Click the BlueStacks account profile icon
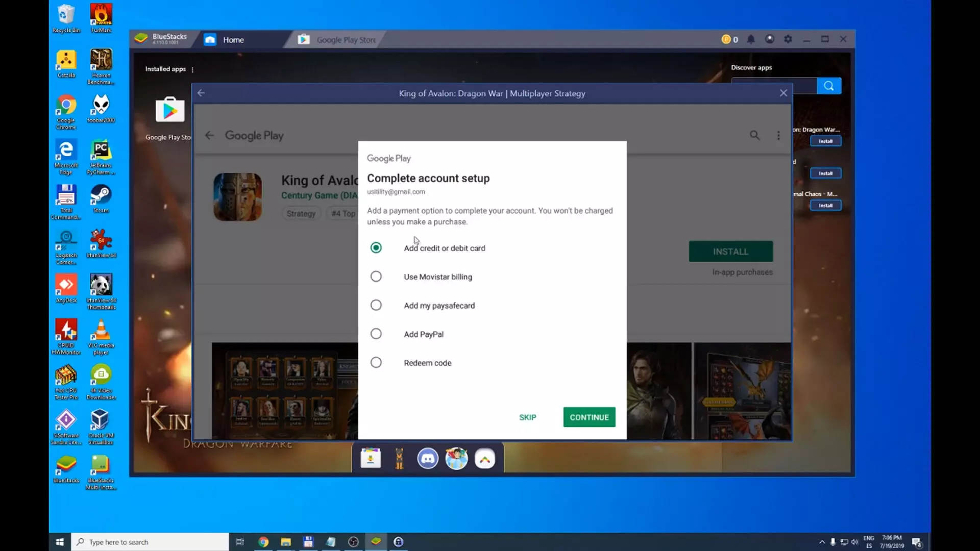The height and width of the screenshot is (551, 980). click(770, 39)
